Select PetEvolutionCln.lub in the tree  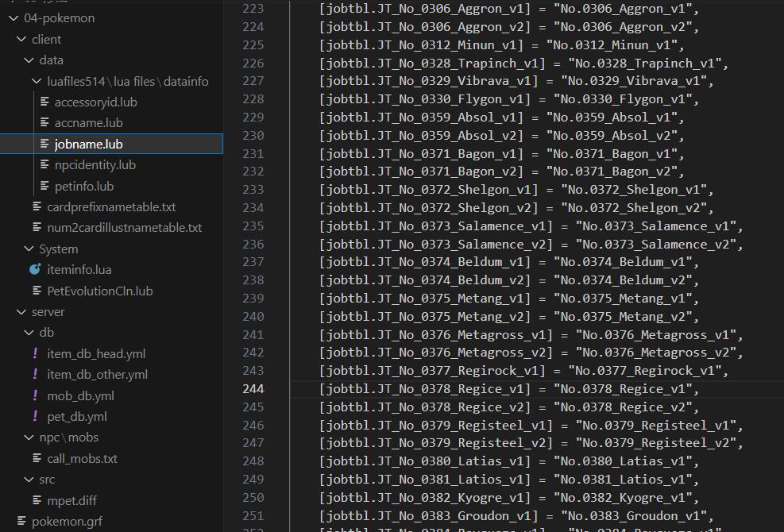[99, 291]
